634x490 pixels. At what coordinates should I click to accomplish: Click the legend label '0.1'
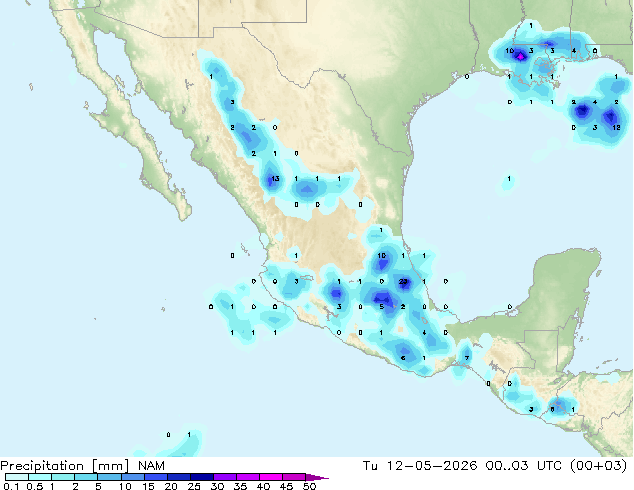click(11, 486)
